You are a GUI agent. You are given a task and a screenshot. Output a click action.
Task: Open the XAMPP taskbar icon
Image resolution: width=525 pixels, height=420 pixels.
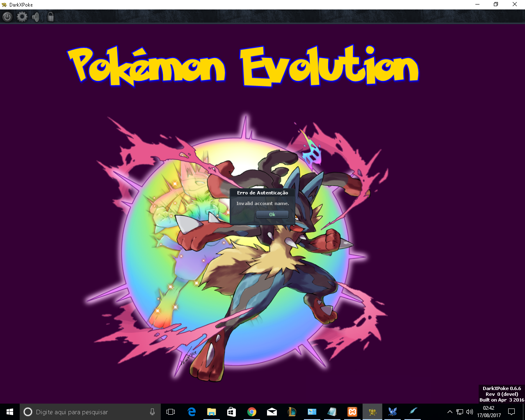[352, 412]
